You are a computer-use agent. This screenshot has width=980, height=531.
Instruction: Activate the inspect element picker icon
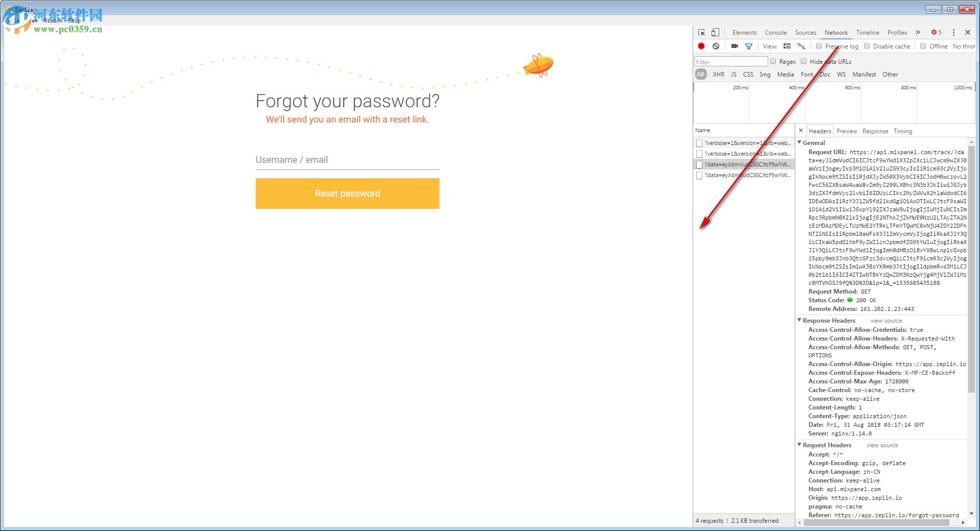click(701, 32)
